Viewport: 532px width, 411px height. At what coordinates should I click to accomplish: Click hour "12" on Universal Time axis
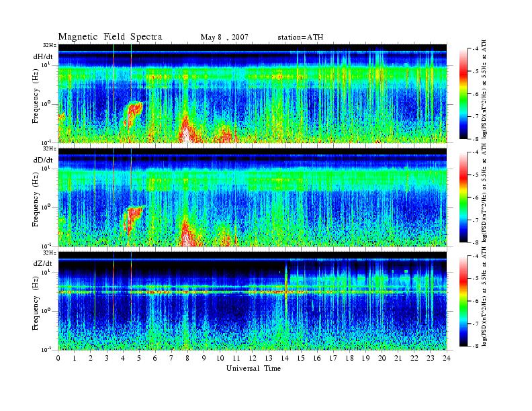253,358
